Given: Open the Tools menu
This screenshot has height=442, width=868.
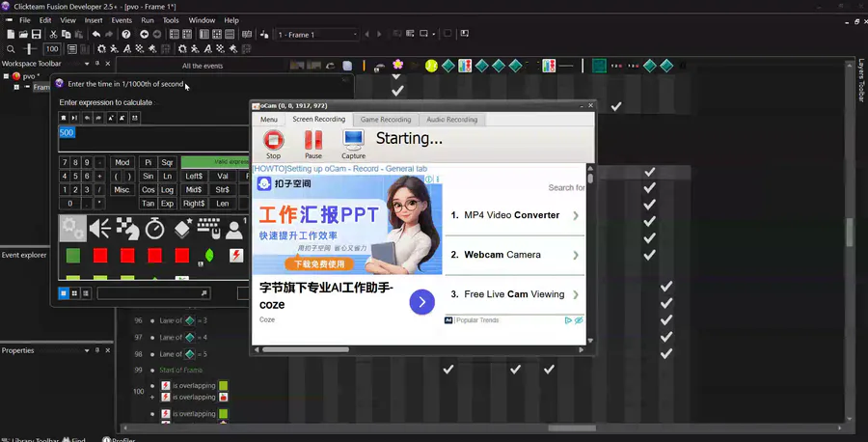Looking at the screenshot, I should pos(171,20).
